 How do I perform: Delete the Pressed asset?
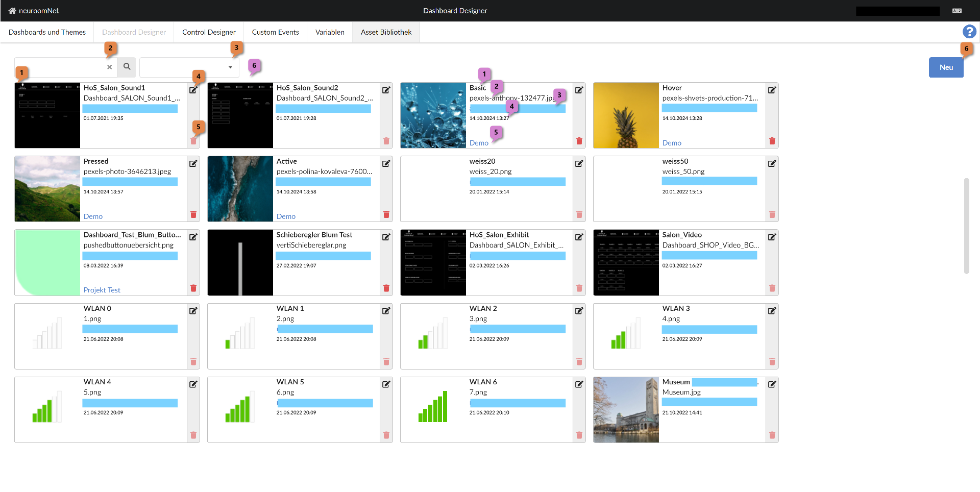coord(193,214)
